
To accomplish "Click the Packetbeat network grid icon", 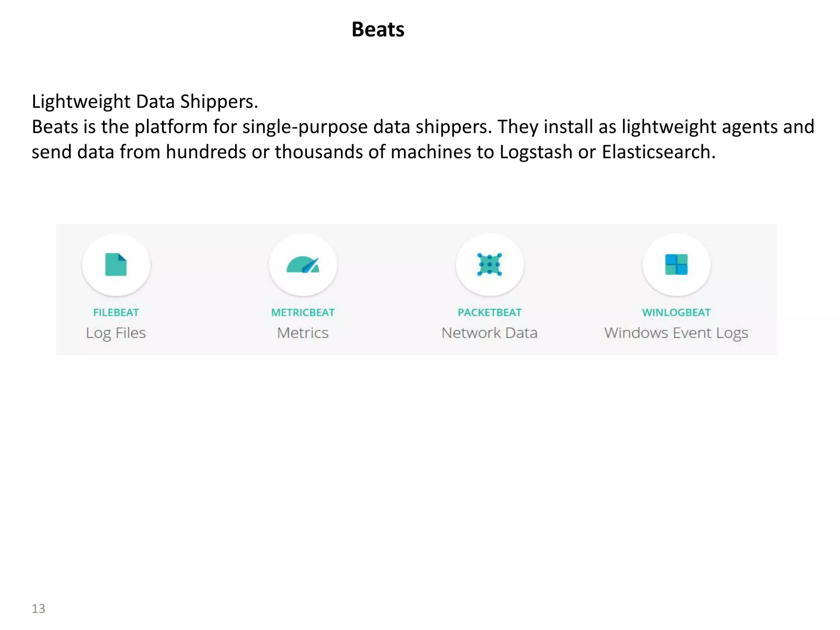I will [x=489, y=265].
